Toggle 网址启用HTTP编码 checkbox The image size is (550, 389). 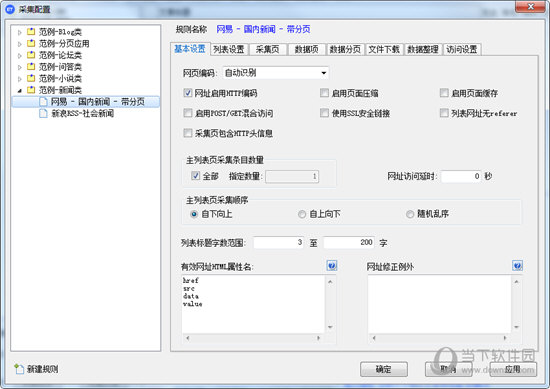tap(188, 93)
